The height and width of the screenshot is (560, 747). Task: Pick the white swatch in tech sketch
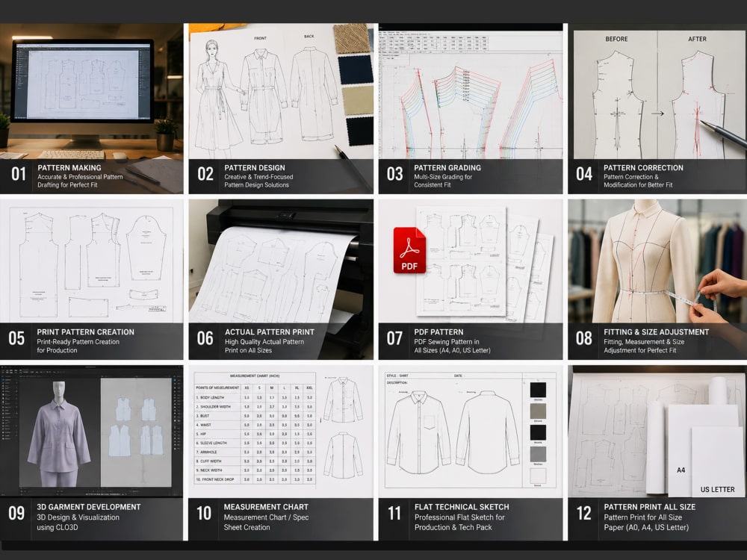click(x=539, y=475)
